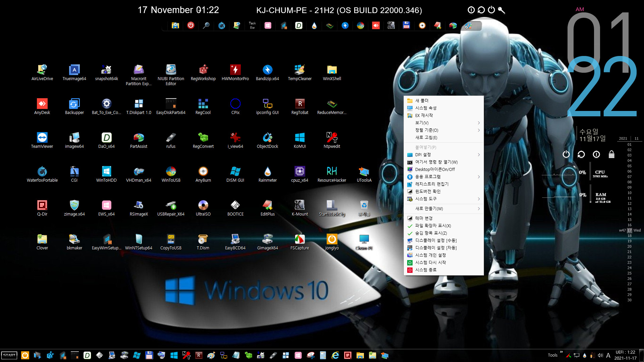
Task: Select 시스템 속성 menu entry
Action: click(443, 108)
